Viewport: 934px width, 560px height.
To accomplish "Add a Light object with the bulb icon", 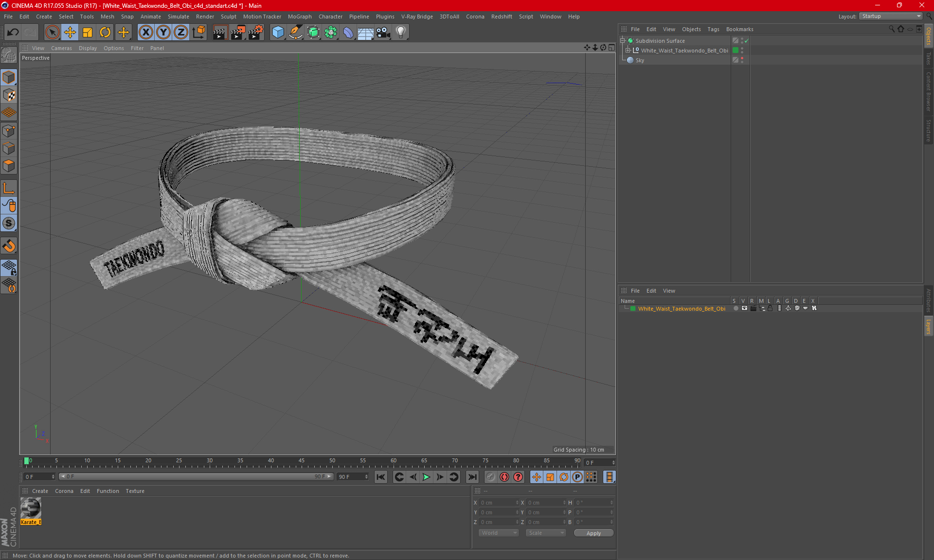I will [400, 33].
